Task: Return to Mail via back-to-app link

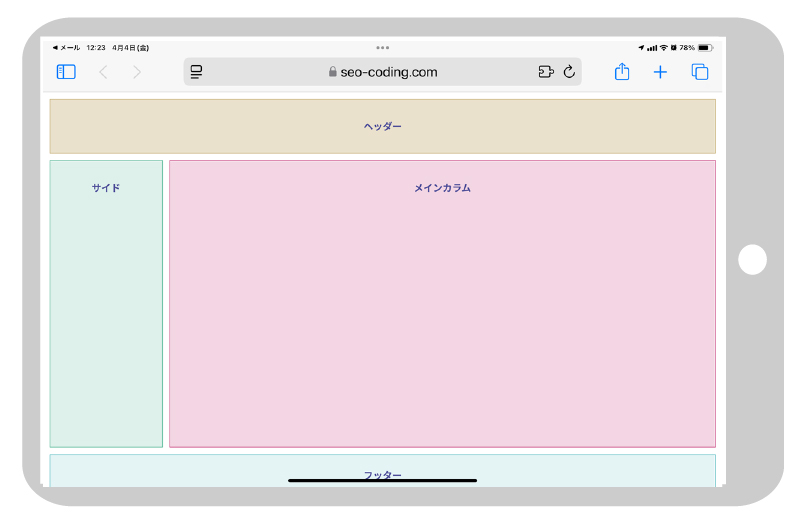Action: tap(67, 47)
